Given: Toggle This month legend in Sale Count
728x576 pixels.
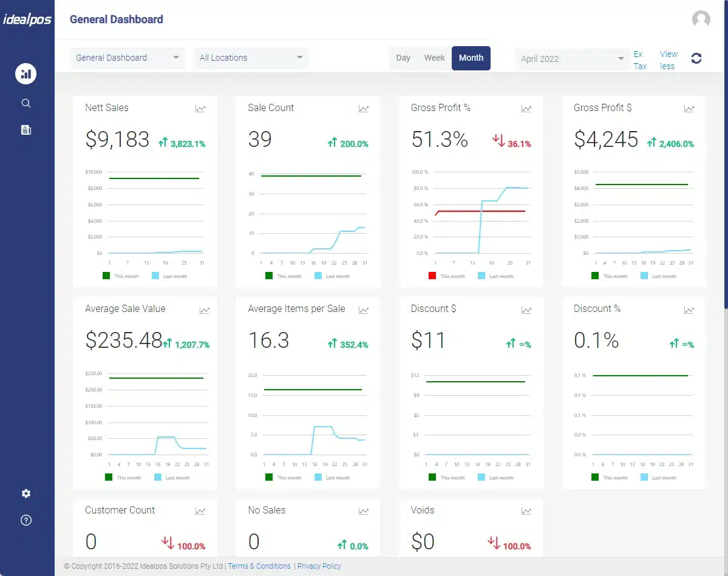Looking at the screenshot, I should [x=284, y=276].
